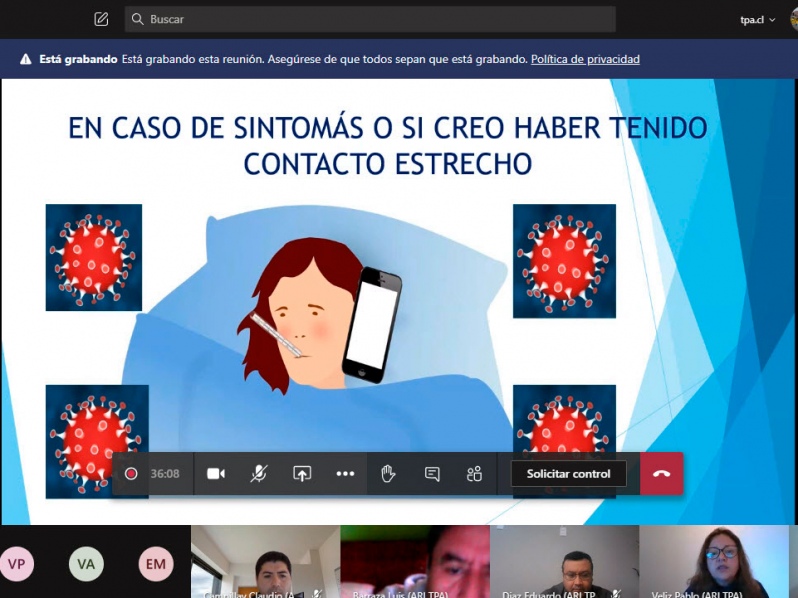Open the more actions ellipsis menu
The height and width of the screenshot is (598, 798).
(345, 474)
